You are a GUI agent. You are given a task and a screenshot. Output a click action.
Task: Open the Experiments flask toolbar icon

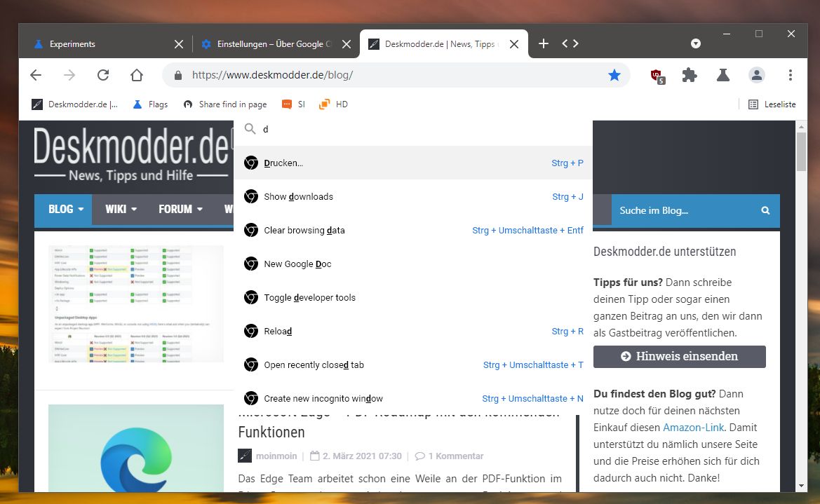coord(723,75)
